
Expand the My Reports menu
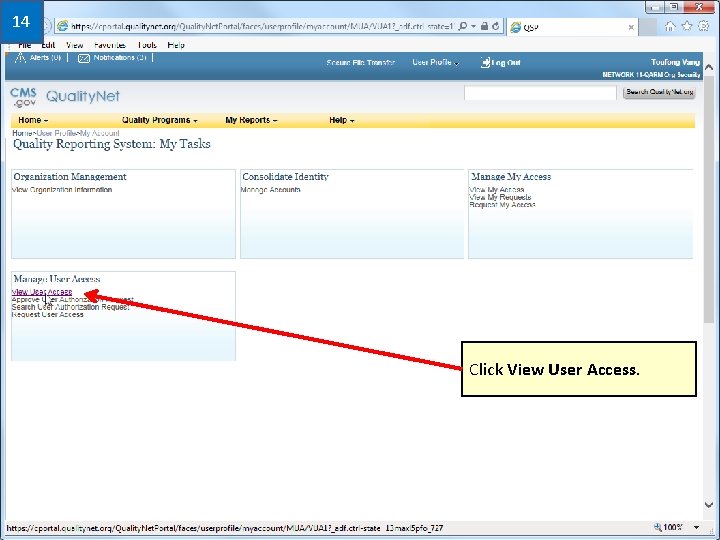251,120
